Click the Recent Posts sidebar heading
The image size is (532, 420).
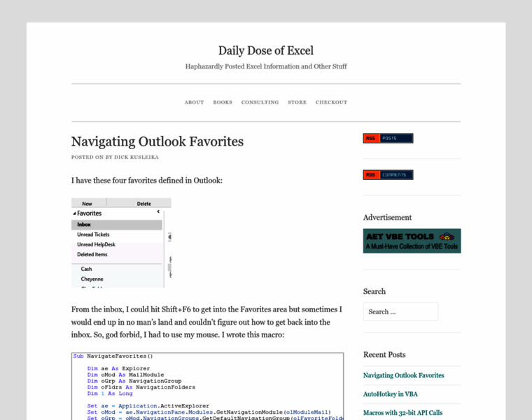pos(384,354)
